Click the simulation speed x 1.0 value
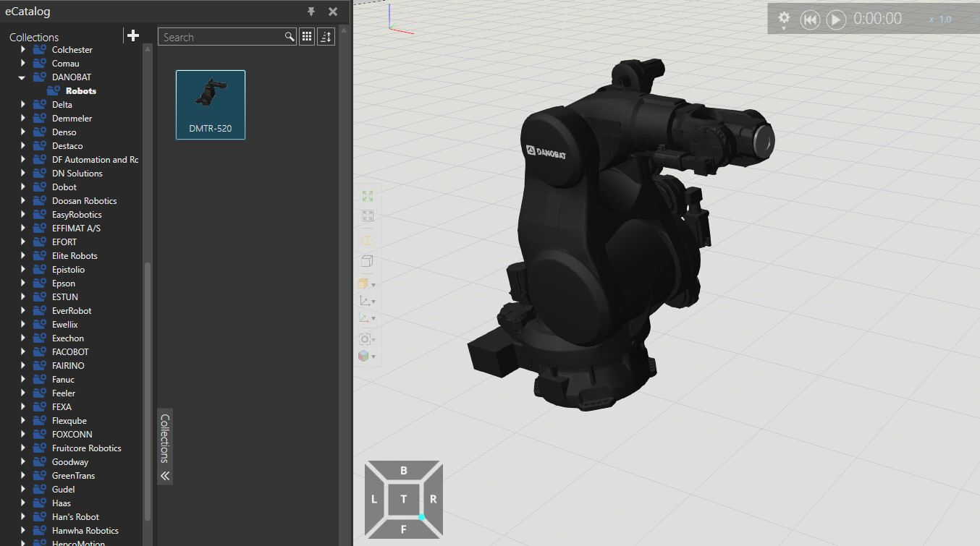 [x=940, y=20]
